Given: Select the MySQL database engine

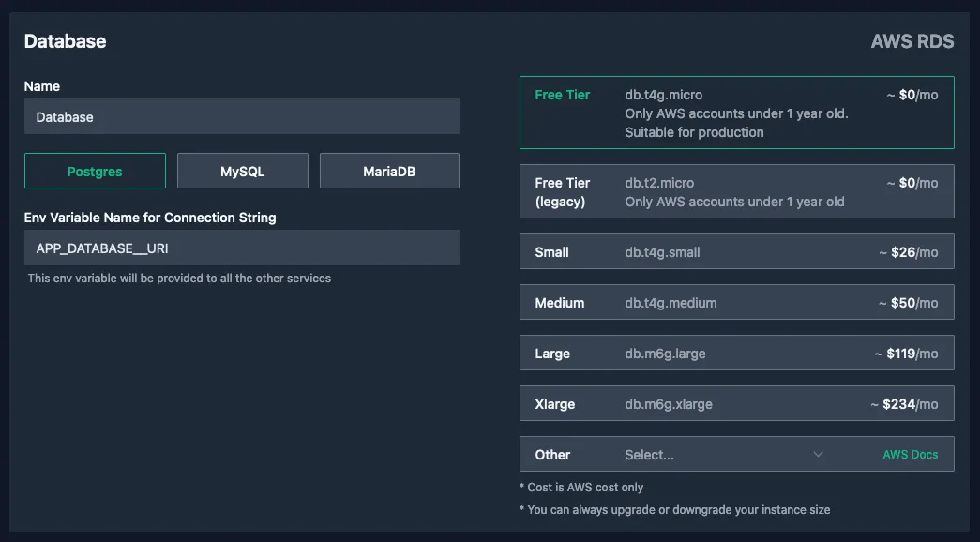Looking at the screenshot, I should [242, 171].
